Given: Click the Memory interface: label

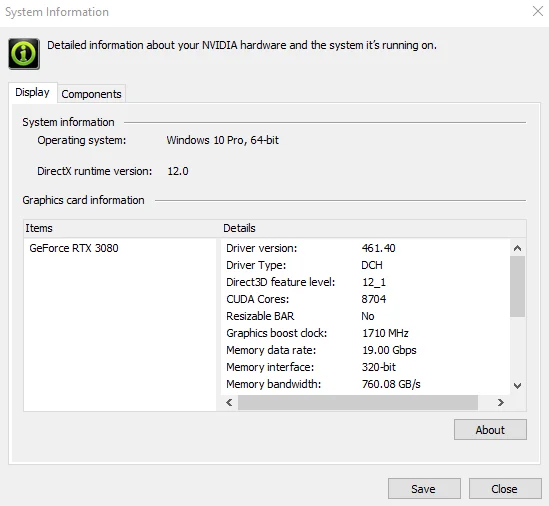Looking at the screenshot, I should (x=270, y=367).
